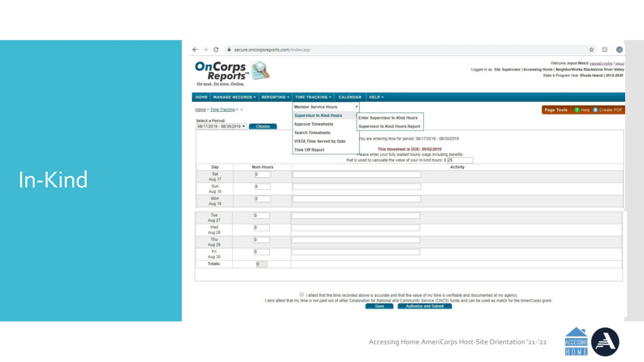Open the browser profile avatar icon
Viewport: 644px width, 362px height.
[x=619, y=50]
